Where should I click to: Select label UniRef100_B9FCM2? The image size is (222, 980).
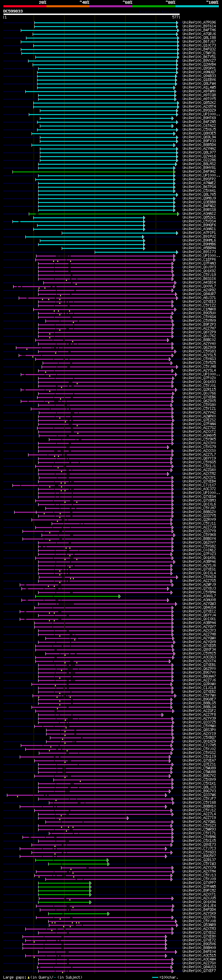pos(199,890)
